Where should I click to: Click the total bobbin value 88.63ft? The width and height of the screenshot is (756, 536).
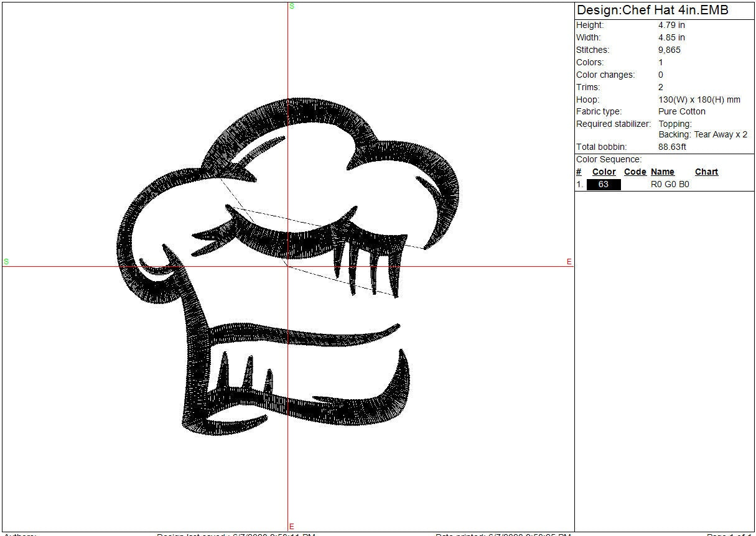pyautogui.click(x=672, y=147)
